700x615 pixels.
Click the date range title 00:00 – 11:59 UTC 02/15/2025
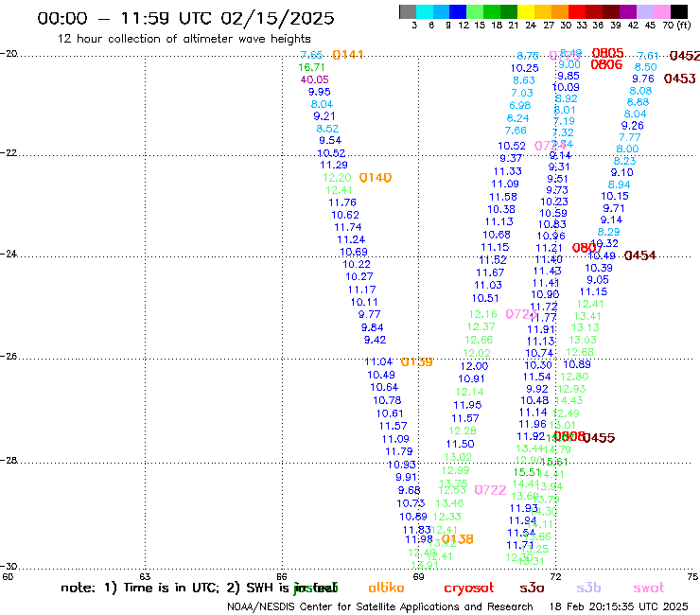pyautogui.click(x=185, y=18)
